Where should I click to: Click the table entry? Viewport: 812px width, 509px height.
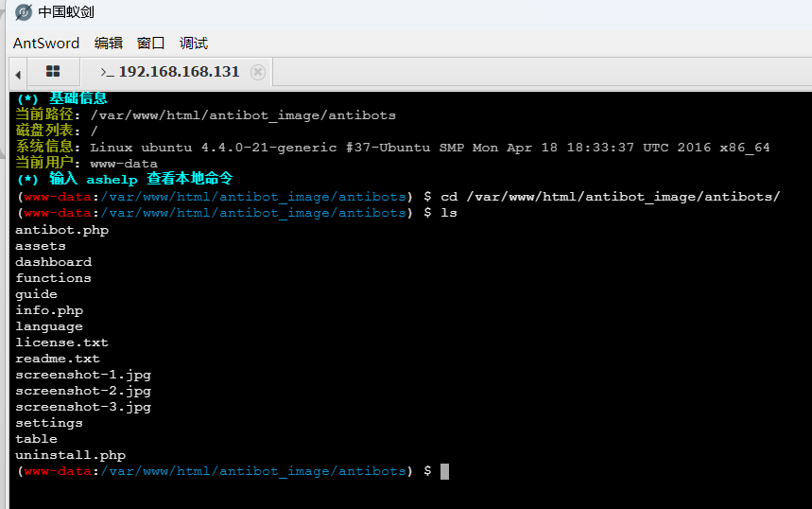36,439
